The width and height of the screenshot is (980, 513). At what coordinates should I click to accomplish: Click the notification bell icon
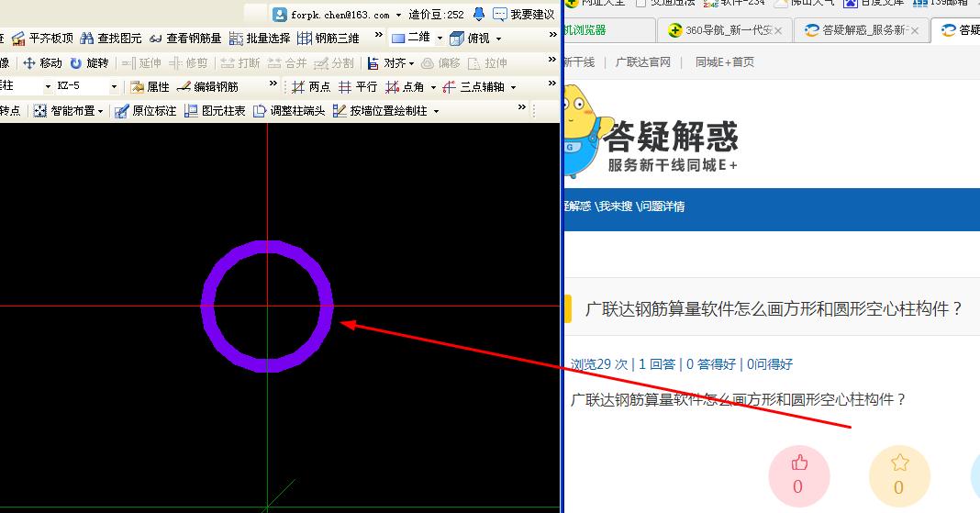(479, 14)
